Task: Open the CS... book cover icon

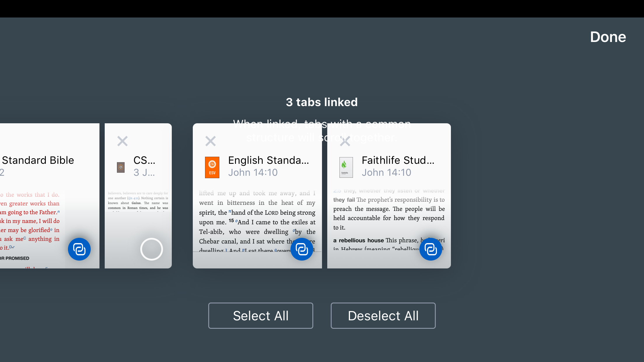Action: (x=121, y=167)
